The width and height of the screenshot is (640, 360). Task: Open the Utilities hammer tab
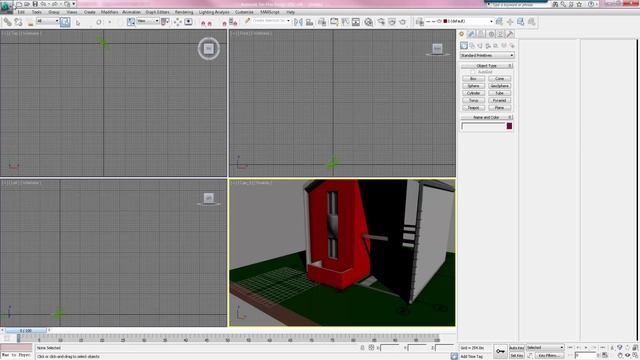(510, 34)
